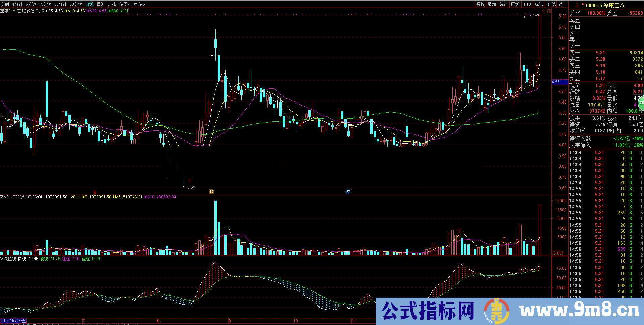Screen dimensions: 644x325
Task: Switch to the 15分钟 period tab
Action: (45, 4)
